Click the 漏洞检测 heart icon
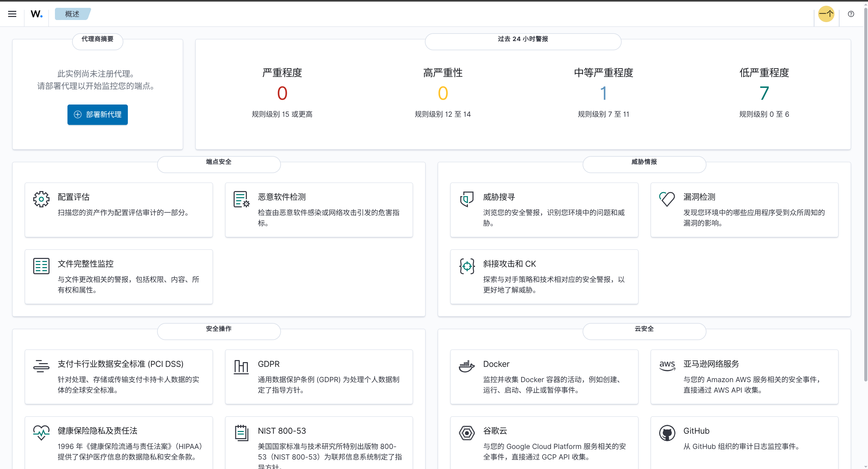This screenshot has height=469, width=868. pyautogui.click(x=667, y=199)
